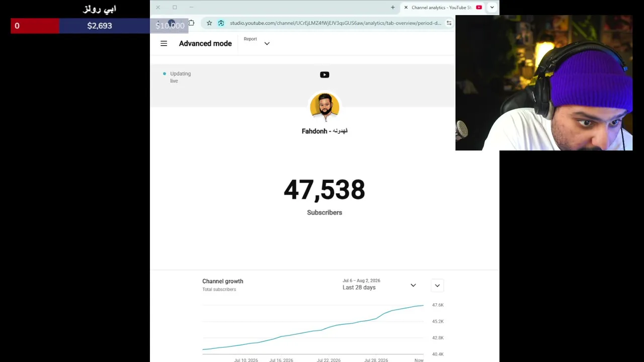The width and height of the screenshot is (644, 362).
Task: Click the 45.2K axis label on the chart
Action: pyautogui.click(x=438, y=321)
